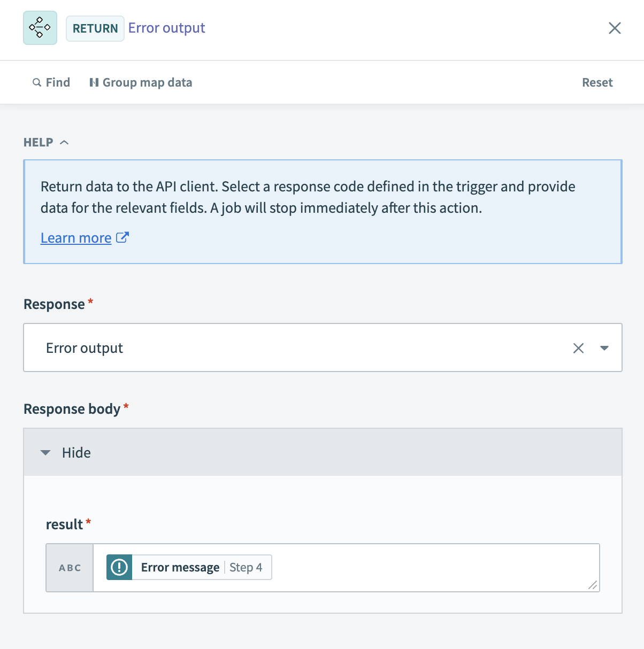The height and width of the screenshot is (649, 644).
Task: Close the Error output panel
Action: pyautogui.click(x=615, y=28)
